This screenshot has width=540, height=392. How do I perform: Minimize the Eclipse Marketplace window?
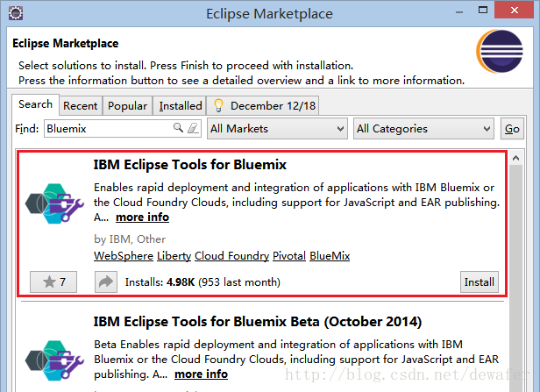pos(459,12)
